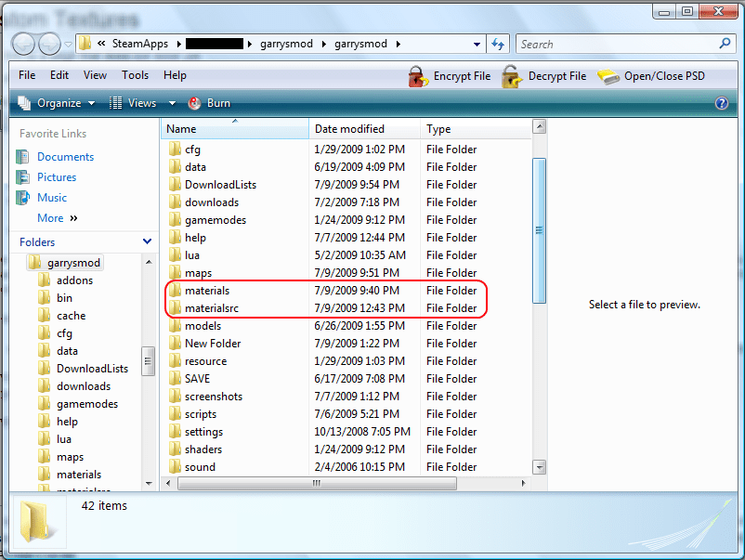Open the Views dropdown arrow

coord(172,103)
